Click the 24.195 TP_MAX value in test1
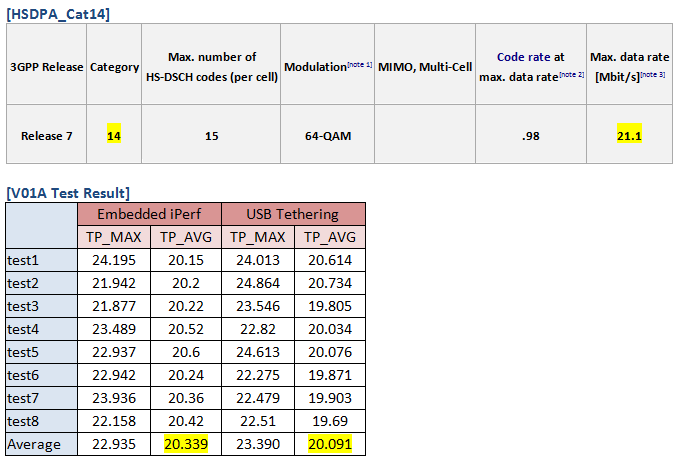Screen dimensions: 693x466 tap(114, 259)
